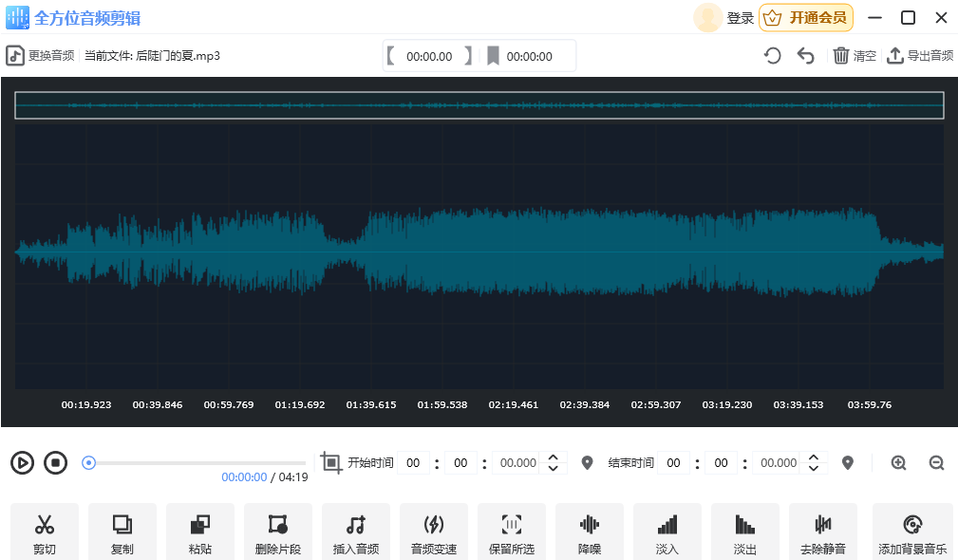Apply Noise Reduction (降噪) tool
Viewport: 958px width, 560px height.
point(590,532)
